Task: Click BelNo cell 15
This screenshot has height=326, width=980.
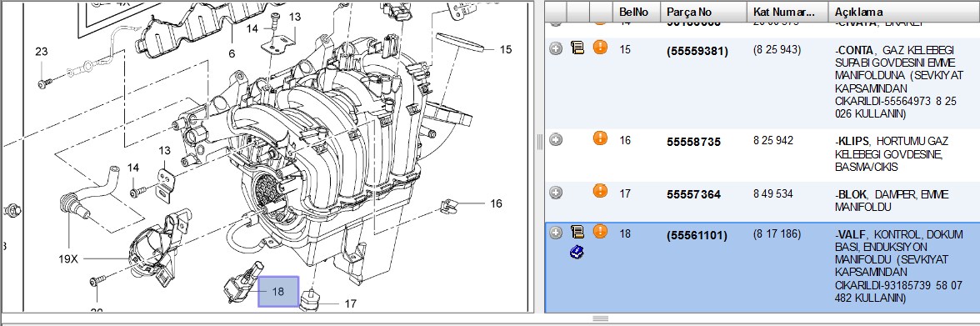Action: point(625,49)
